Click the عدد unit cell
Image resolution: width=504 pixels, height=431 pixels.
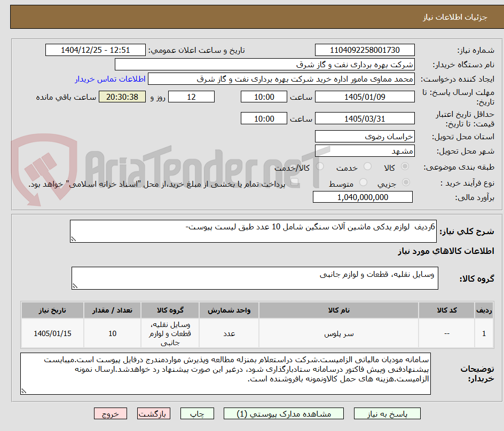coord(229,334)
